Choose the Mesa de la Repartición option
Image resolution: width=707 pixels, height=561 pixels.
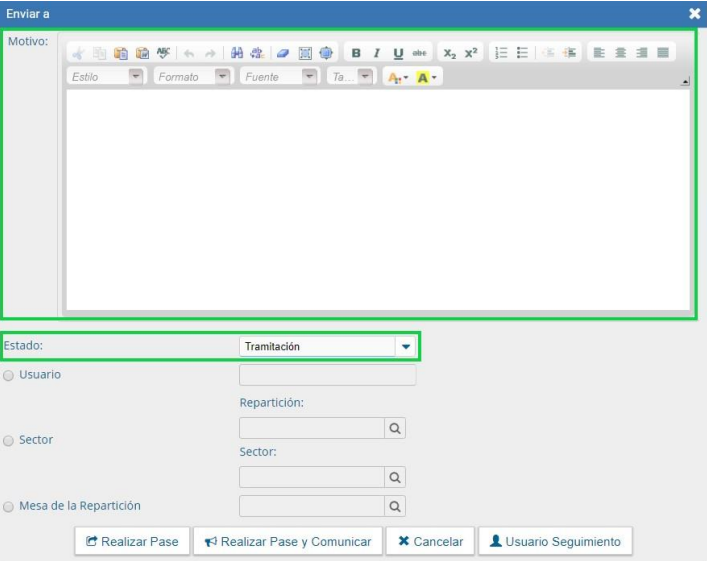(9, 506)
